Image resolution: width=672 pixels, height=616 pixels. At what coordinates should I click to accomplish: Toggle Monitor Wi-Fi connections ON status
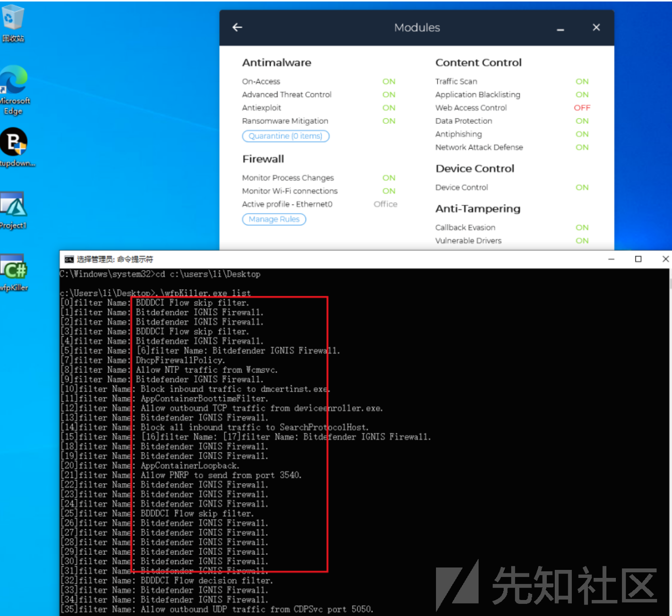coord(389,191)
